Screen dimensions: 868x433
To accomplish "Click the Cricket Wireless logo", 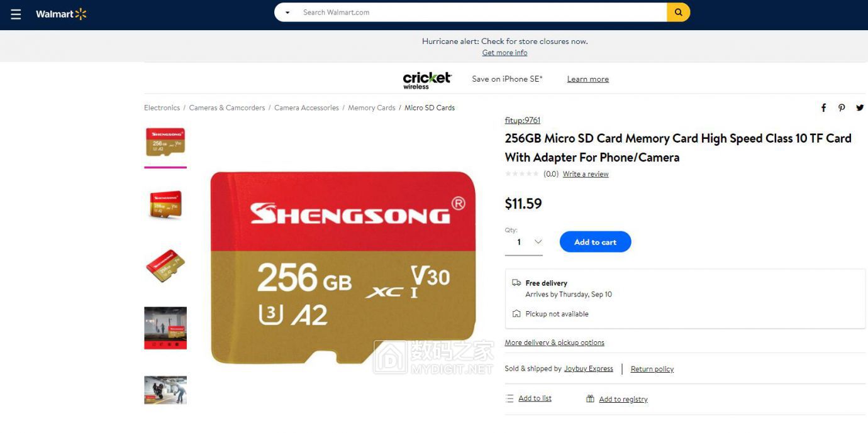I will point(427,80).
